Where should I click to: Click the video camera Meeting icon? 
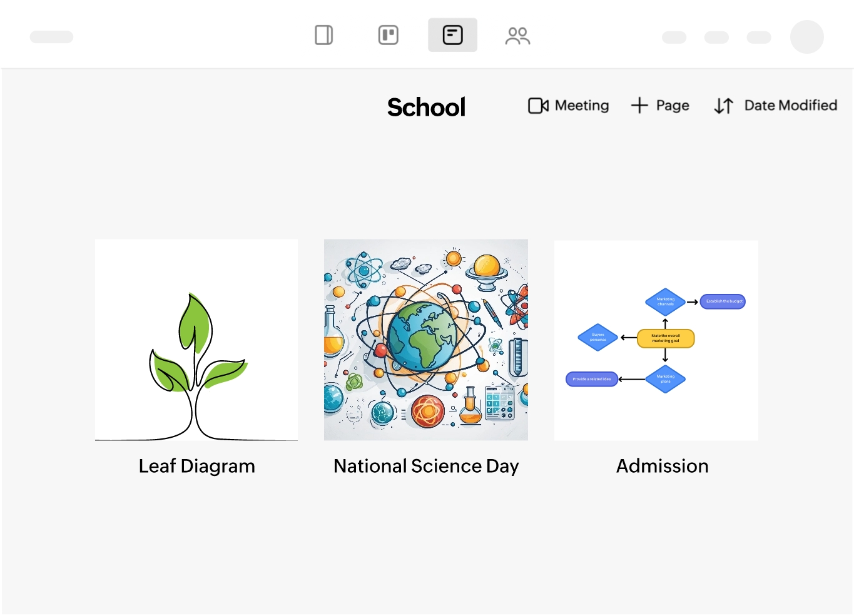pos(538,106)
